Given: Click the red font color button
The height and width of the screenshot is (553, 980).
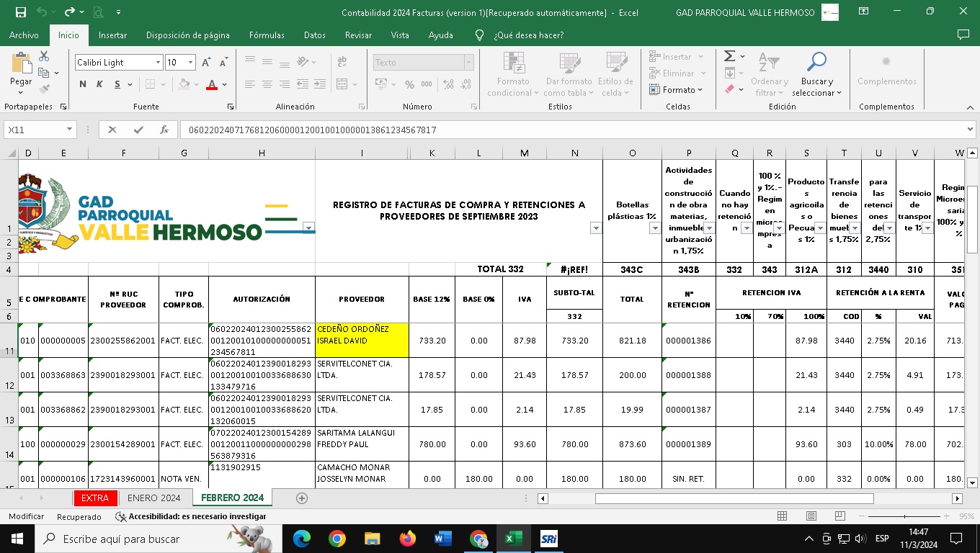Looking at the screenshot, I should [x=212, y=84].
